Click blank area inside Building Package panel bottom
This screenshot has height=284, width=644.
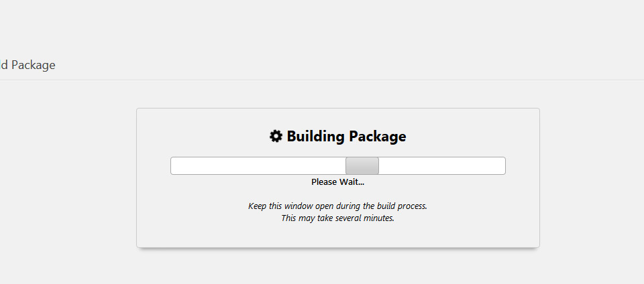pos(337,236)
